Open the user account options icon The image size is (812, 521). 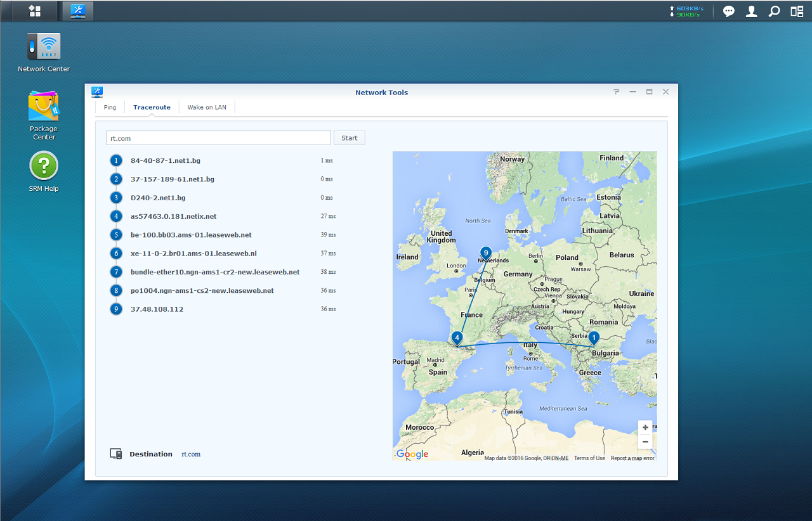pyautogui.click(x=752, y=11)
